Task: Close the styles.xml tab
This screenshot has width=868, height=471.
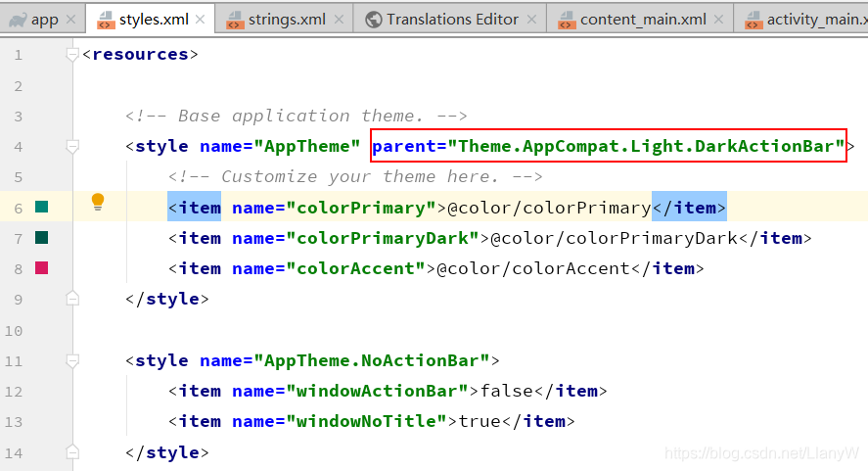Action: (x=201, y=20)
